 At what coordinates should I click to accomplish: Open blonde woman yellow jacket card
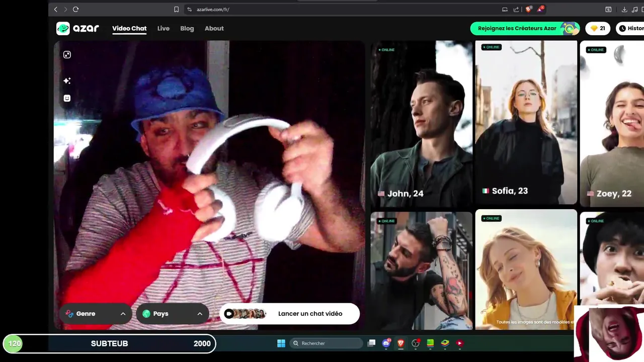click(526, 269)
